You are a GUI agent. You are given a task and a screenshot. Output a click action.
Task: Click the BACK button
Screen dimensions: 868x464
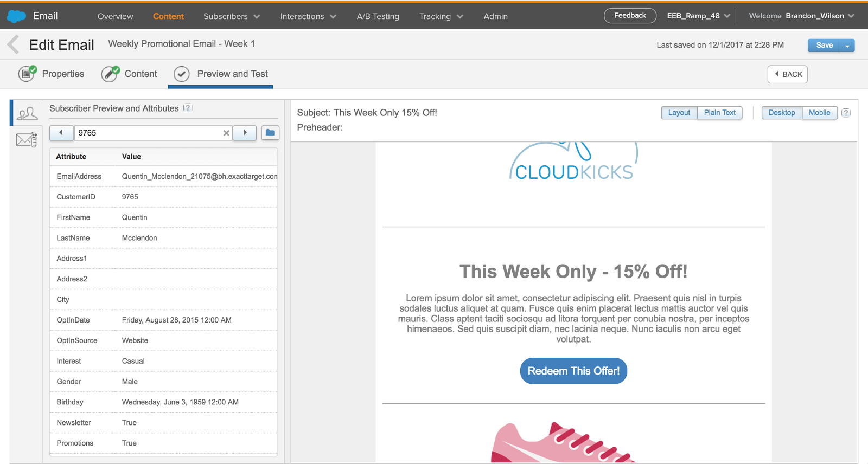788,74
